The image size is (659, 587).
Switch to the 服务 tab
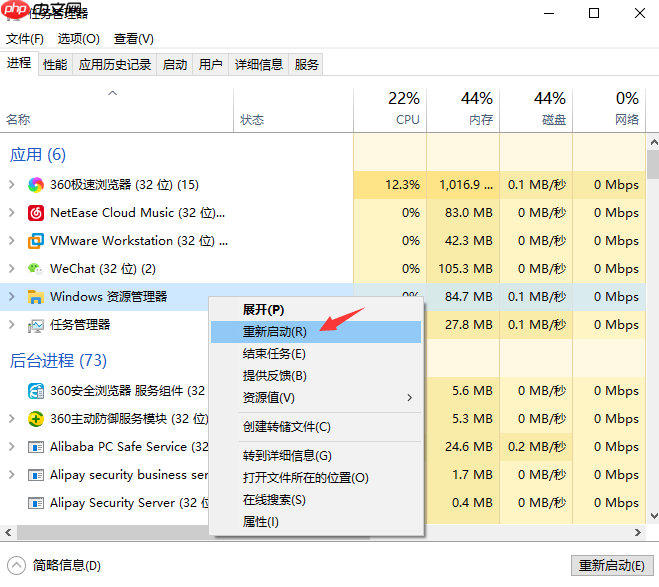coord(306,65)
